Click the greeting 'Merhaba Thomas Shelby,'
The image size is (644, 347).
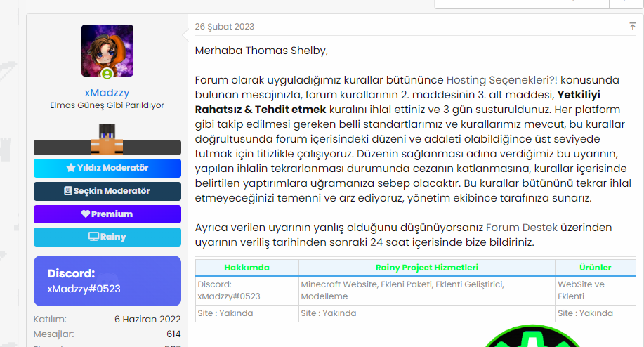click(262, 51)
